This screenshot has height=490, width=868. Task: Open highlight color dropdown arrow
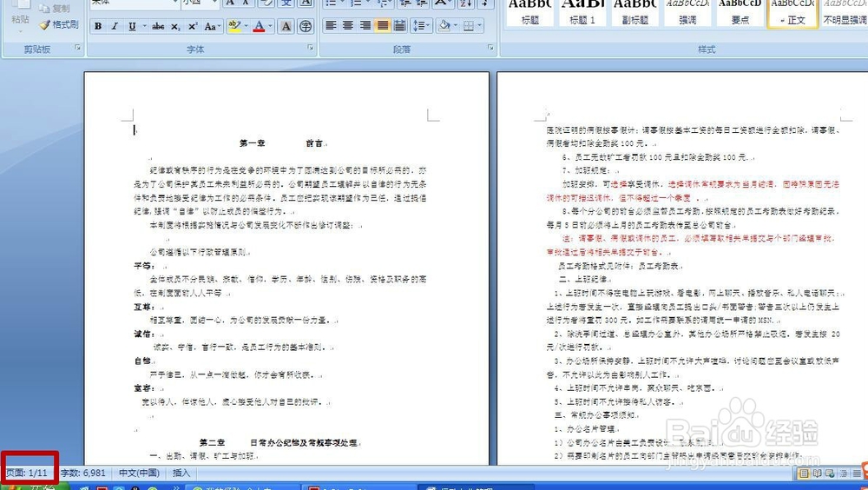[246, 26]
